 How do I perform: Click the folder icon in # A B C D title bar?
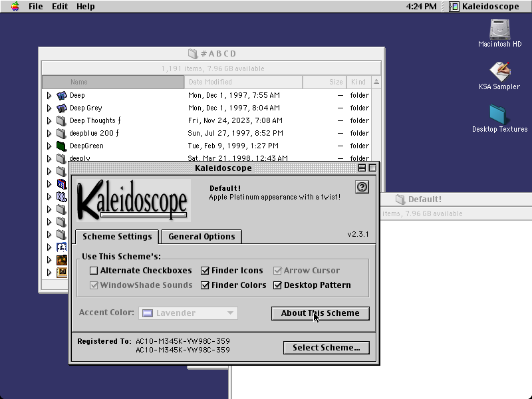[193, 54]
